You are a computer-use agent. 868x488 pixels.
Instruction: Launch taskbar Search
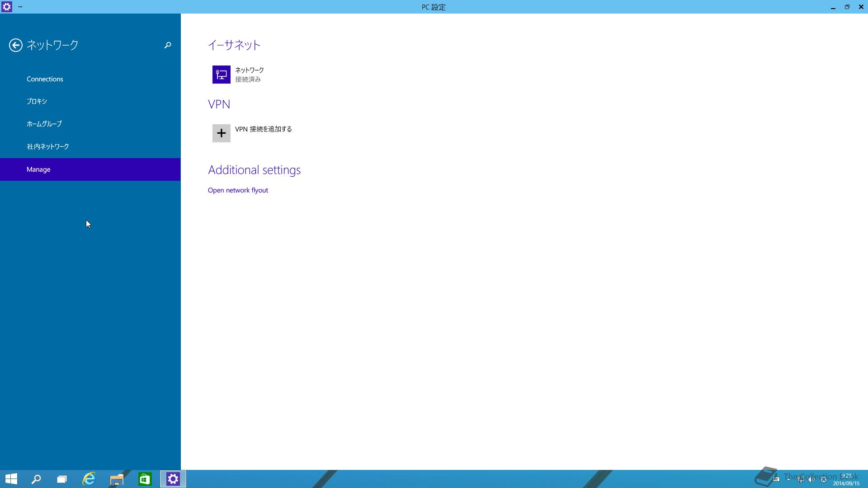tap(36, 479)
